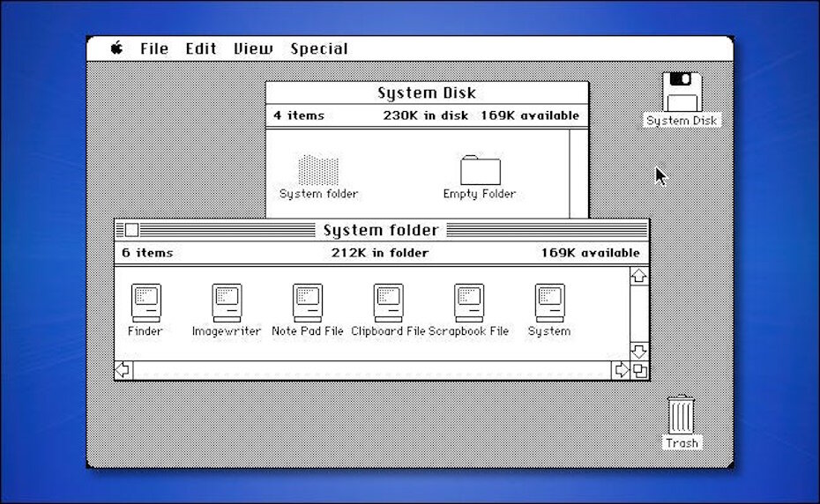The height and width of the screenshot is (504, 820).
Task: Select the Trash can icon
Action: point(681,415)
